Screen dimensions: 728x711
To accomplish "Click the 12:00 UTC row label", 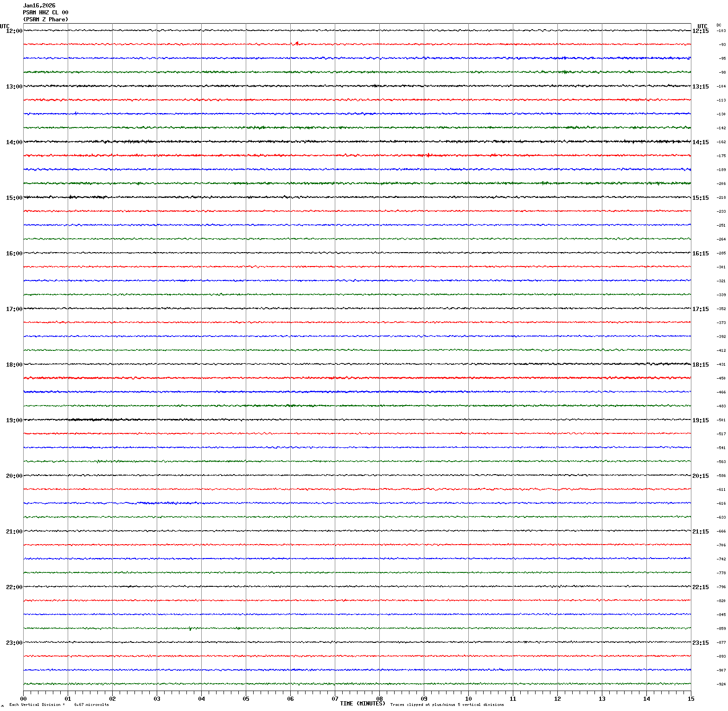I will [14, 31].
